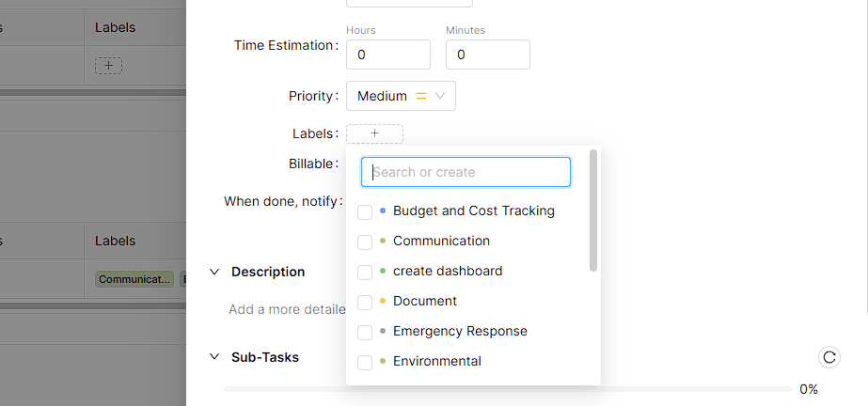Enable the Emergency Response label

click(365, 332)
